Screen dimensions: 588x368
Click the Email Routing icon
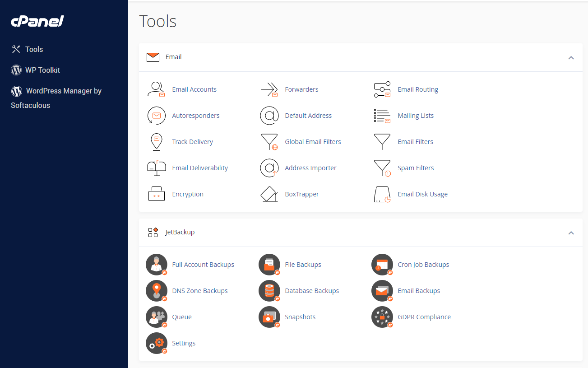382,89
